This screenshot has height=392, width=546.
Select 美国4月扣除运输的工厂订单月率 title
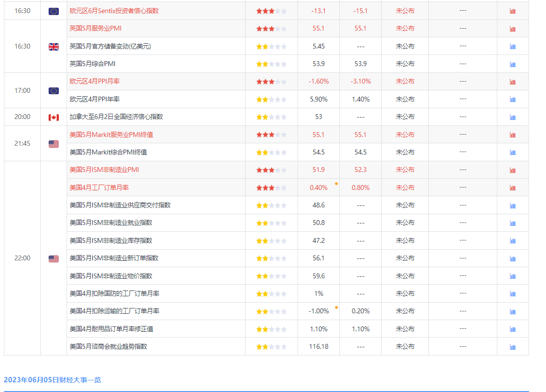[115, 310]
